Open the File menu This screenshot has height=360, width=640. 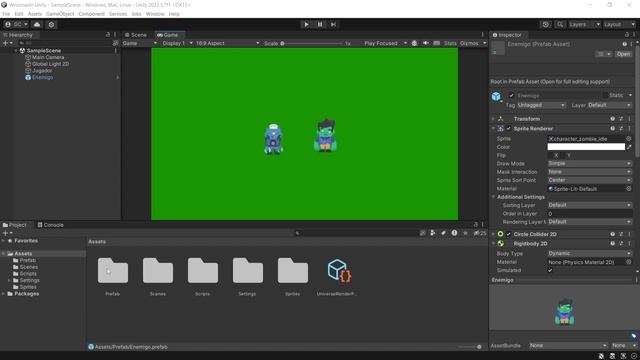tap(6, 14)
